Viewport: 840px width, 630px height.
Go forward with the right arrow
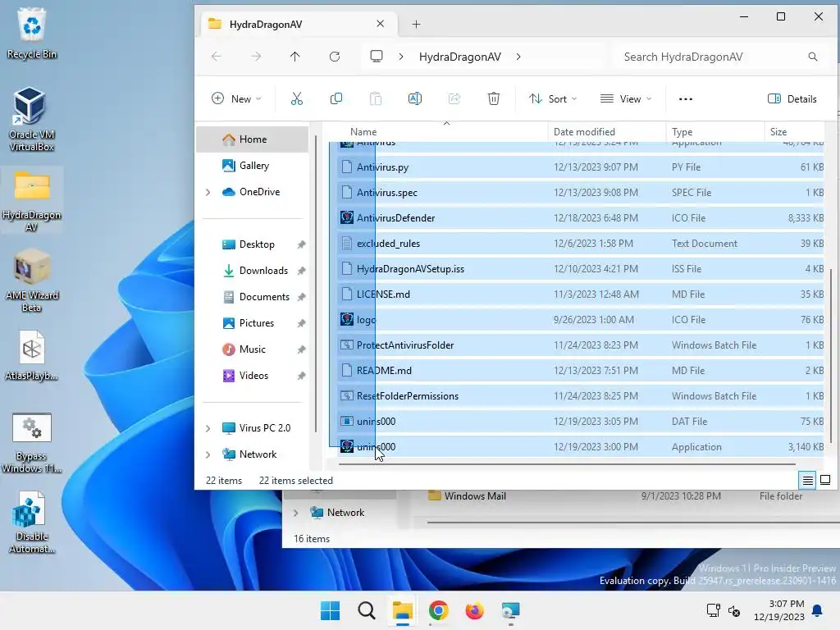coord(256,57)
